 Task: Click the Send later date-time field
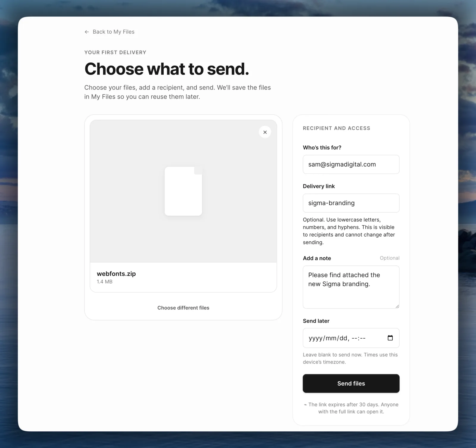tap(351, 338)
